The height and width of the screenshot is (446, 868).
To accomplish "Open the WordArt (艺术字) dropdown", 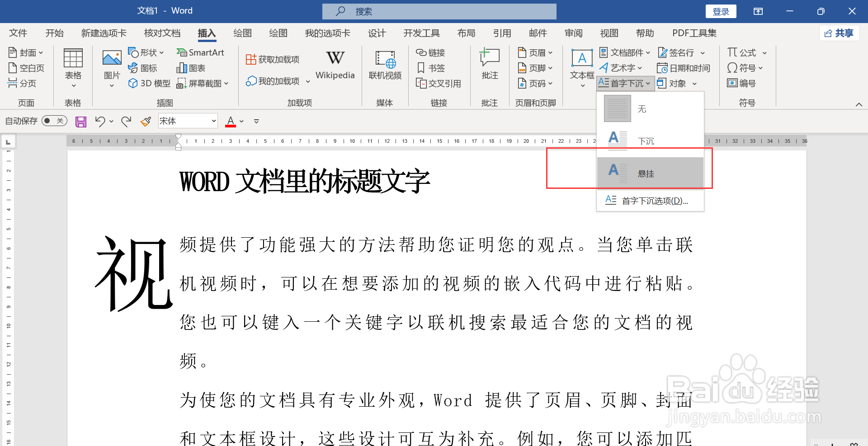I will (621, 68).
